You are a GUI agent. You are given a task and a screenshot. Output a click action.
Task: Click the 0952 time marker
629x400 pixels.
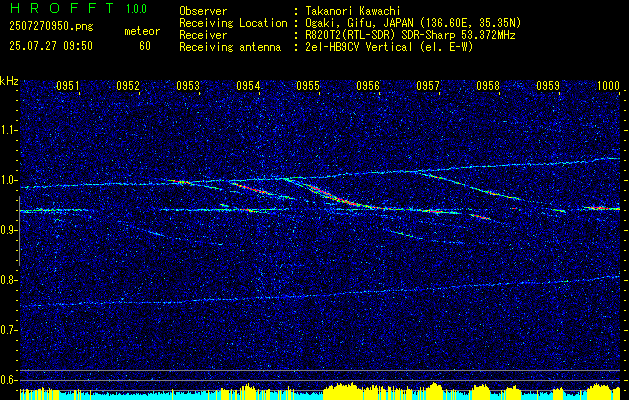[x=128, y=85]
